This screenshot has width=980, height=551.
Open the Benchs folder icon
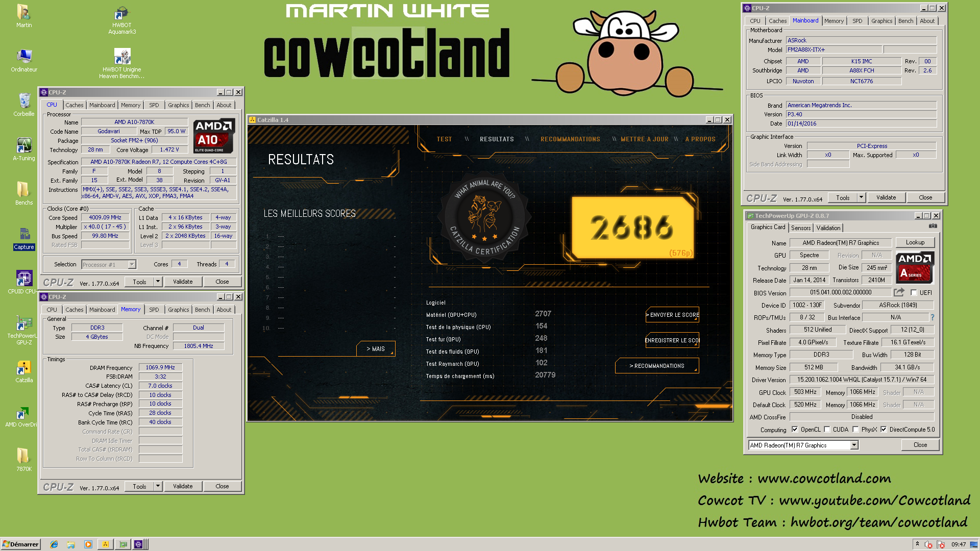point(23,193)
